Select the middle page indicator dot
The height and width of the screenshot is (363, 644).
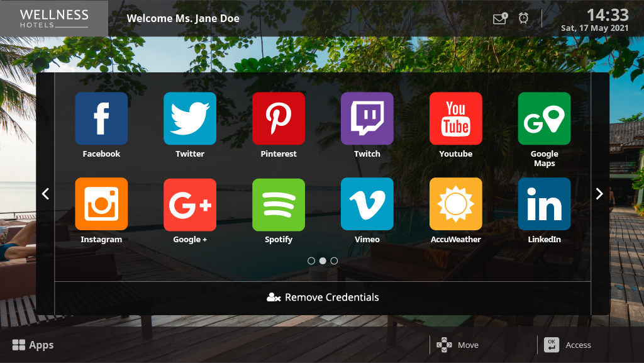[x=323, y=260]
